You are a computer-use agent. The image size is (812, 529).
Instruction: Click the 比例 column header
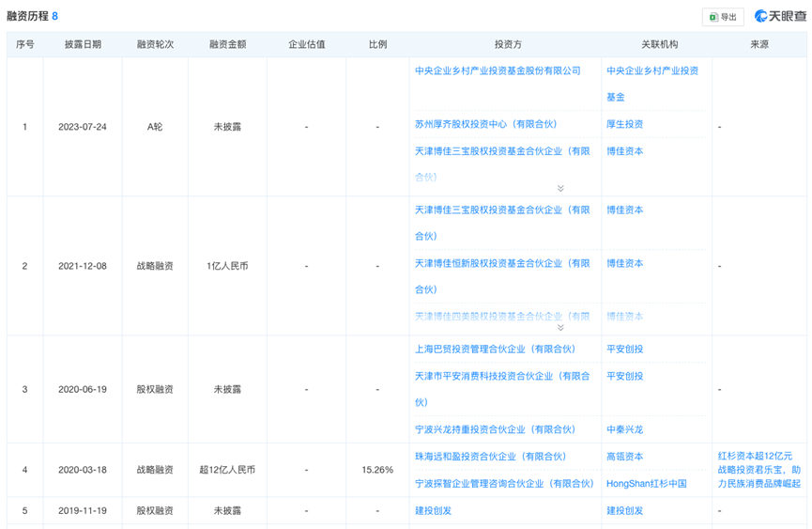click(377, 44)
